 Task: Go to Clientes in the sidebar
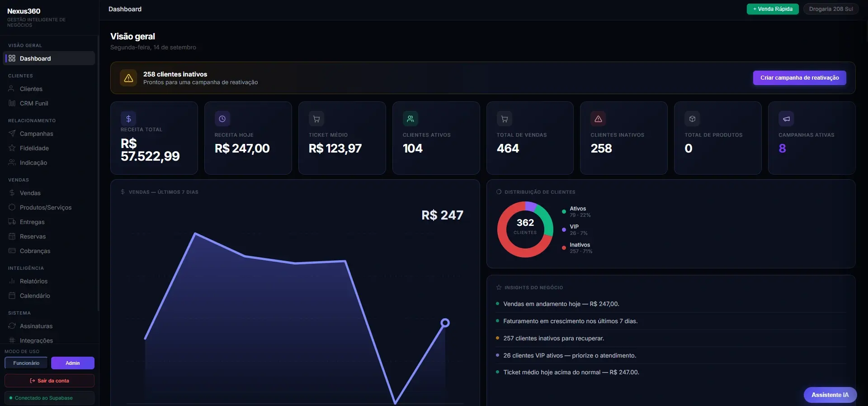tap(49, 89)
